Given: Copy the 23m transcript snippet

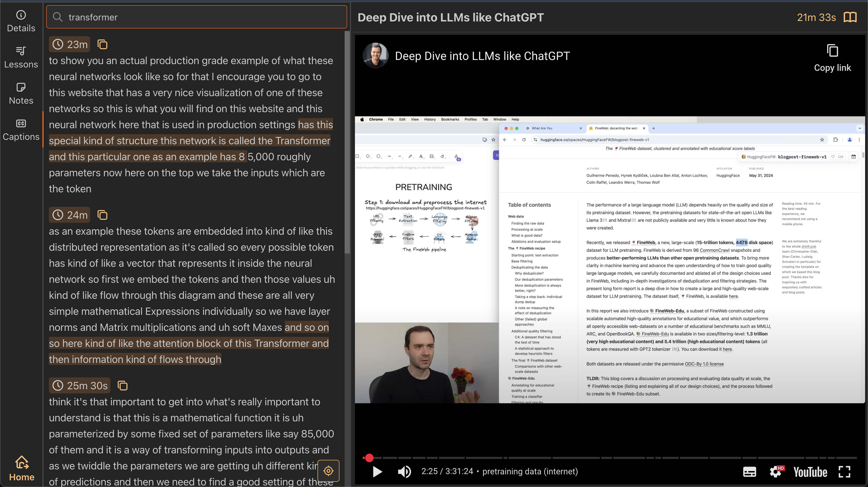Looking at the screenshot, I should click(102, 44).
